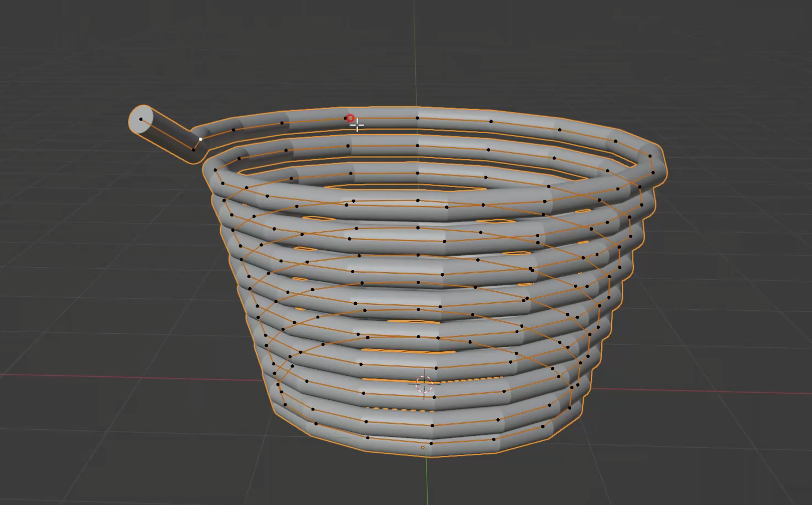812x505 pixels.
Task: Select control point at handle elbow bottom corner
Action: [x=193, y=149]
